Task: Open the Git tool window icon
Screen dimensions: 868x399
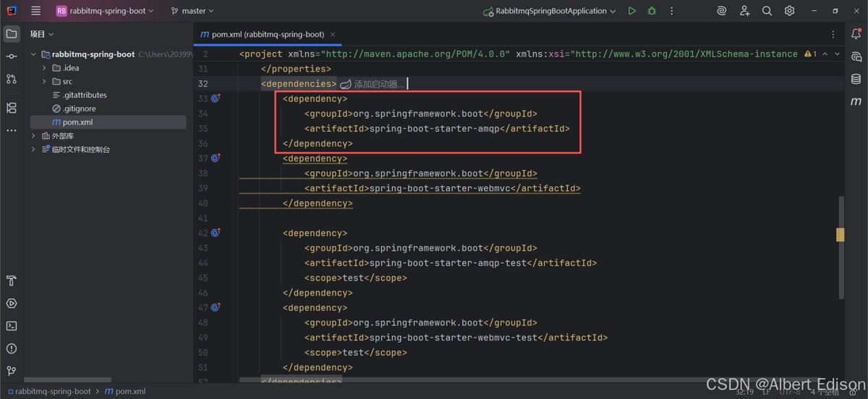Action: (11, 371)
